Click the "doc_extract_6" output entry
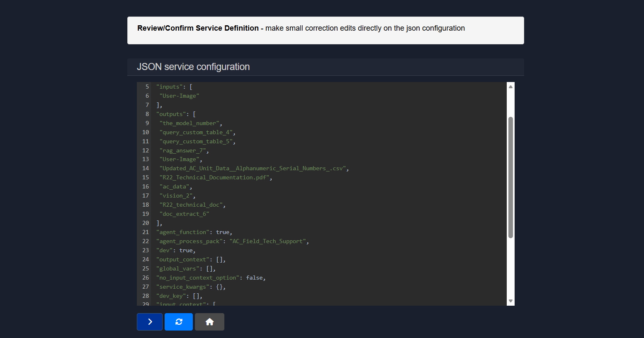This screenshot has width=644, height=338. click(184, 214)
